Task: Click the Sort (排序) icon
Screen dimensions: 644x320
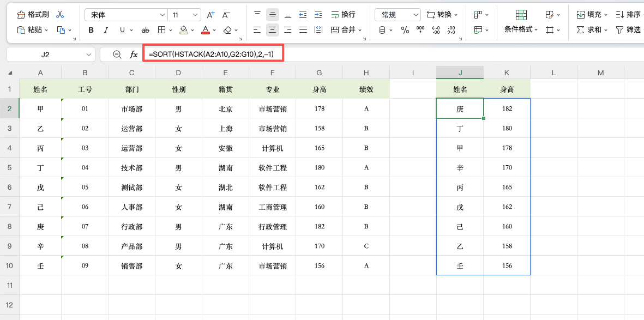Action: [x=620, y=15]
